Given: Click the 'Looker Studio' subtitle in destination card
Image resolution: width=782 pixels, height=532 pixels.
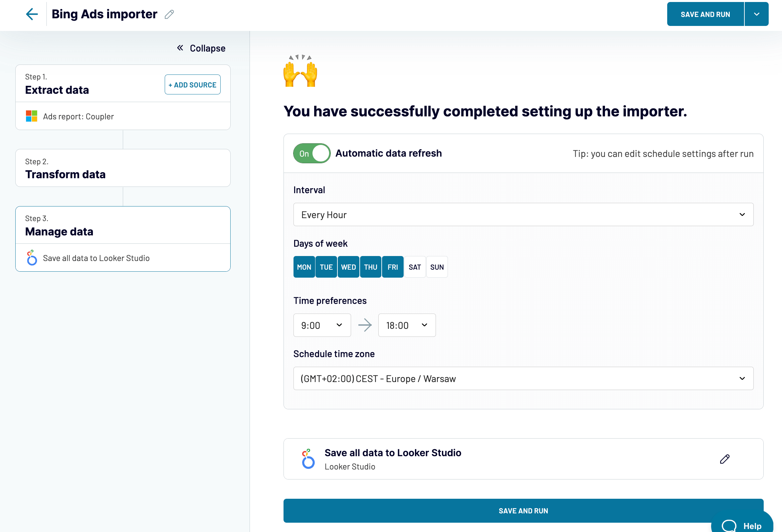Looking at the screenshot, I should coord(350,467).
